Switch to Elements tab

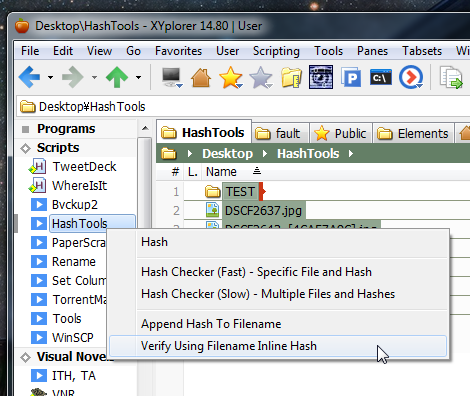pos(413,134)
